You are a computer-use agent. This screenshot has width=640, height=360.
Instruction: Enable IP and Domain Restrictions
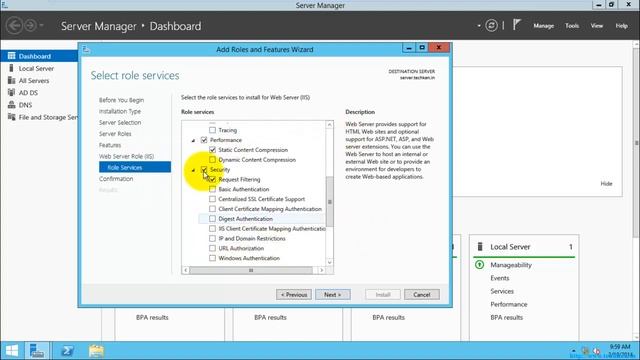pos(212,238)
